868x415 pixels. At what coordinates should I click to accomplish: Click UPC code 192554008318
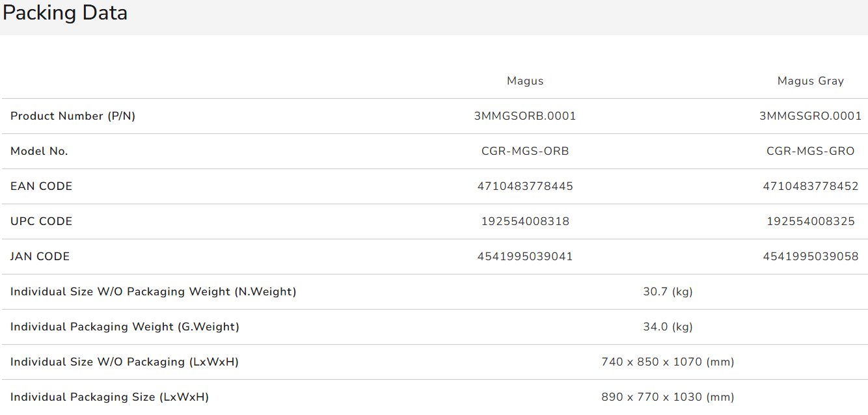point(524,222)
